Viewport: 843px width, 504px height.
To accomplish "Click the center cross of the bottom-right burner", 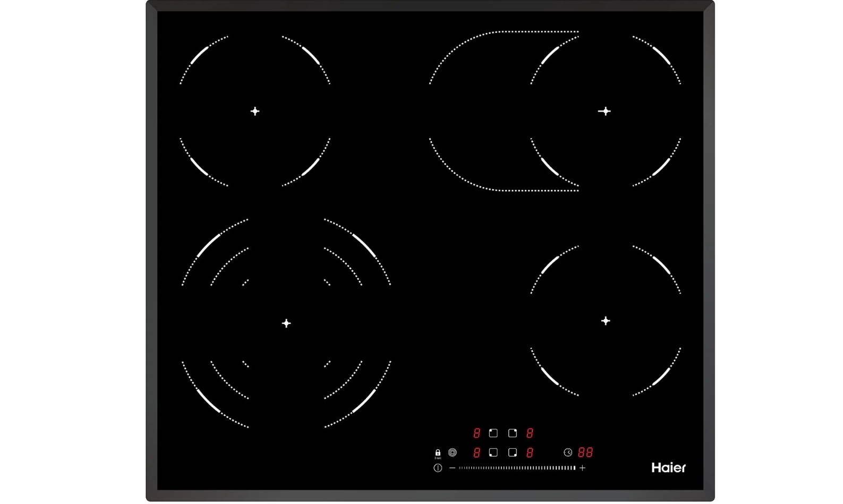I will 606,321.
